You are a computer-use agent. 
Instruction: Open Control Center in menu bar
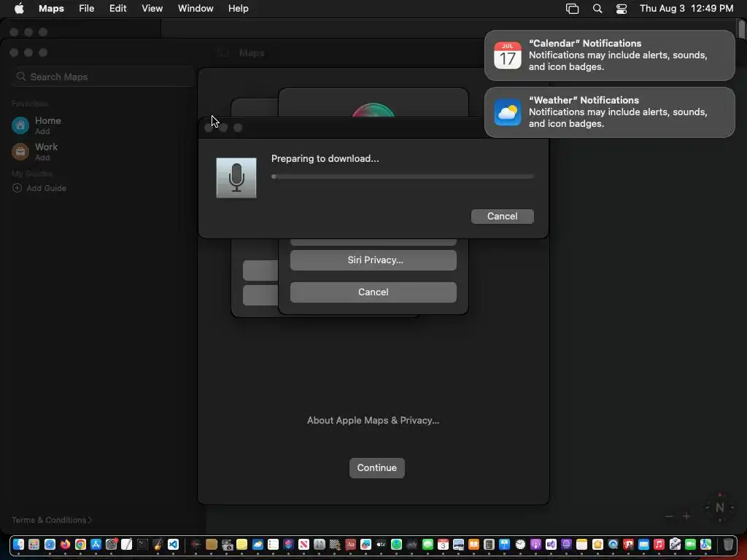point(622,8)
